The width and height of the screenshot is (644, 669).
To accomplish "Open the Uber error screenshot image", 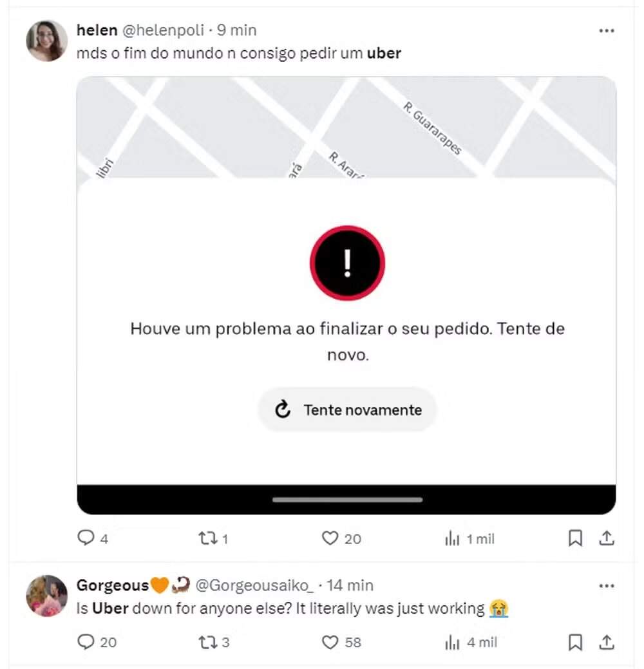I will tap(346, 295).
